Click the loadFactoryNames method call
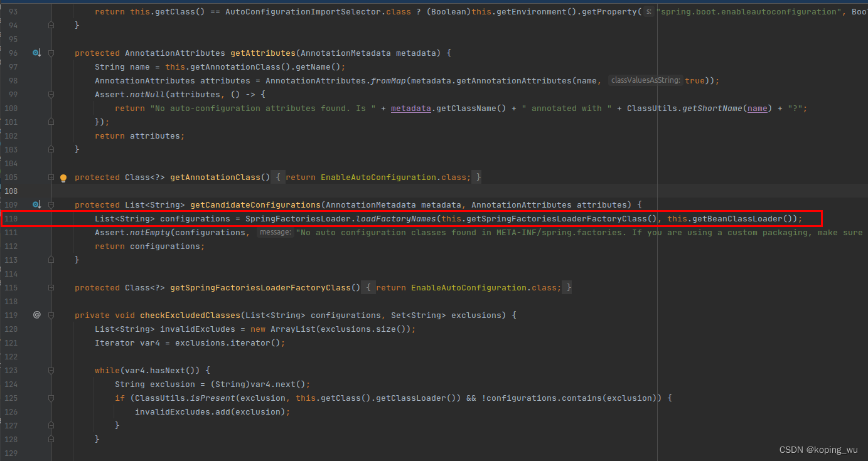The image size is (868, 461). [396, 219]
